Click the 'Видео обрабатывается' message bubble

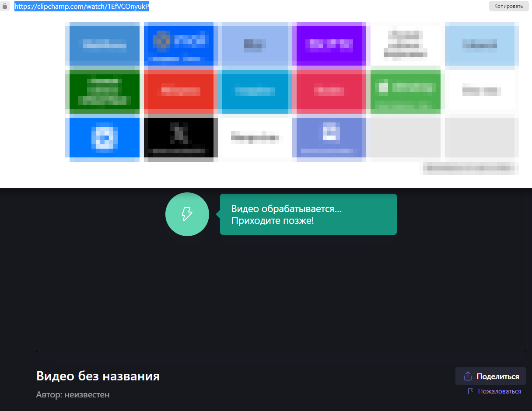tap(308, 214)
